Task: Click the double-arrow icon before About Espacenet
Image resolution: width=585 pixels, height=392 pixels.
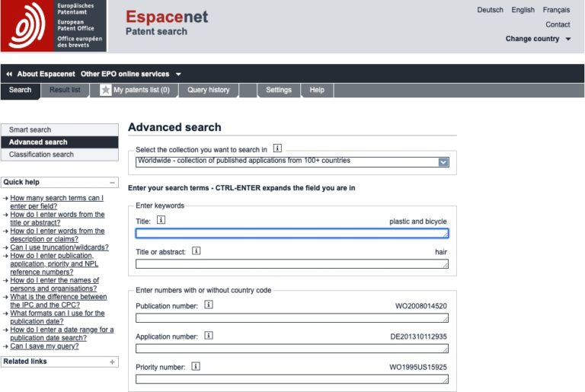Action: tap(9, 74)
